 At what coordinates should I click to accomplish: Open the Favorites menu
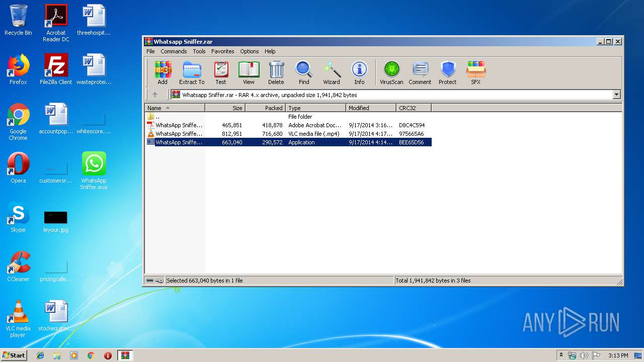(223, 51)
